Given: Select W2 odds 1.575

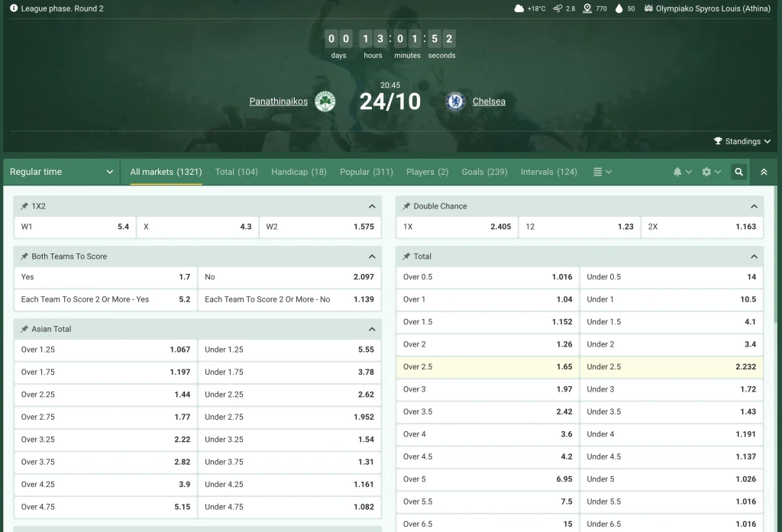Looking at the screenshot, I should [x=320, y=227].
